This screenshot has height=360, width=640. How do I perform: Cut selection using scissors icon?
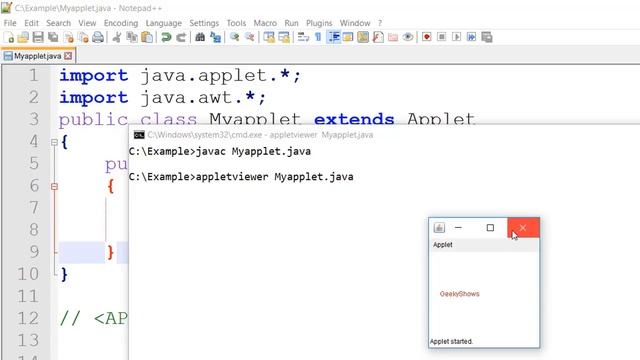pyautogui.click(x=117, y=38)
